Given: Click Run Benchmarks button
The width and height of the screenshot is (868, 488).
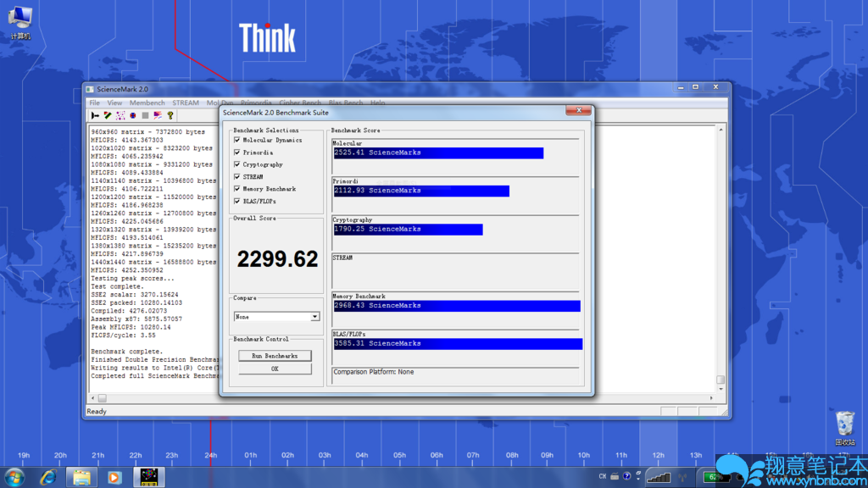Looking at the screenshot, I should (x=275, y=356).
